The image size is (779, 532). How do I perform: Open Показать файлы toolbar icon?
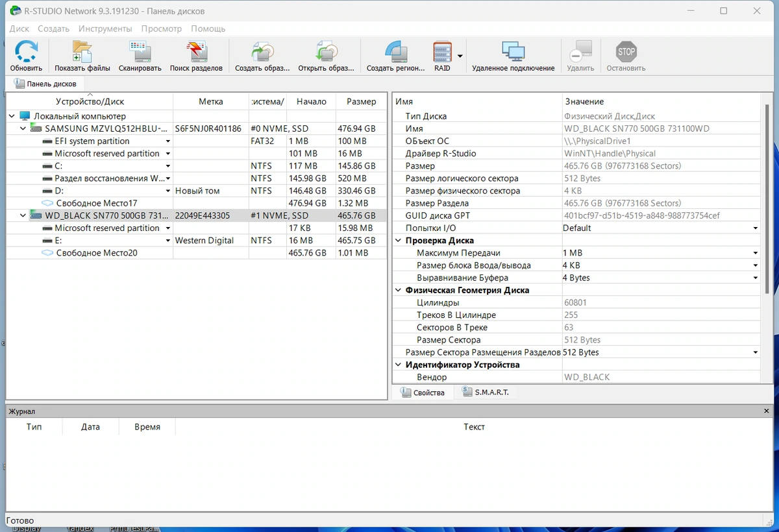(82, 52)
